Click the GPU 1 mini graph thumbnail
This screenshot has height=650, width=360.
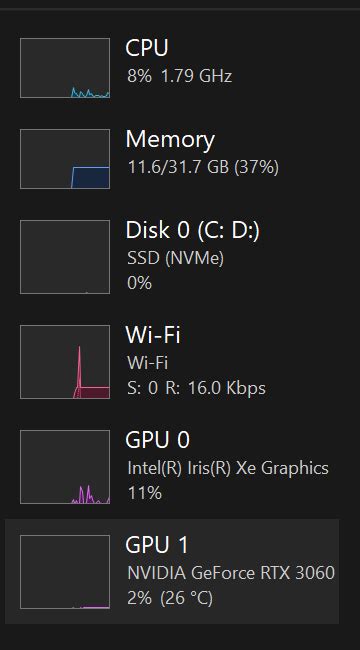tap(65, 572)
